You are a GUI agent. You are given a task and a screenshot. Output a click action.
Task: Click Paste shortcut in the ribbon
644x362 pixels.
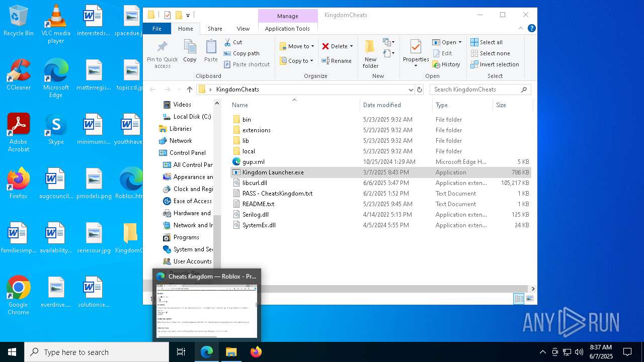click(247, 64)
